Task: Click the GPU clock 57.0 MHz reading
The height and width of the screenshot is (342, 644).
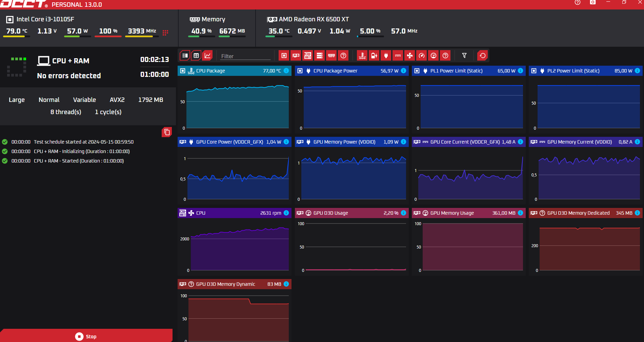Action: point(404,31)
